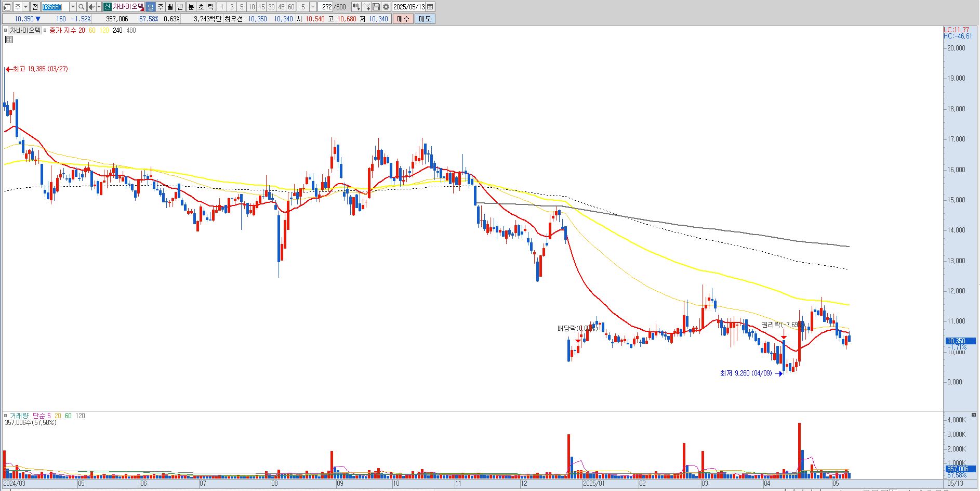Switch to the monthly (월) chart period

(170, 7)
